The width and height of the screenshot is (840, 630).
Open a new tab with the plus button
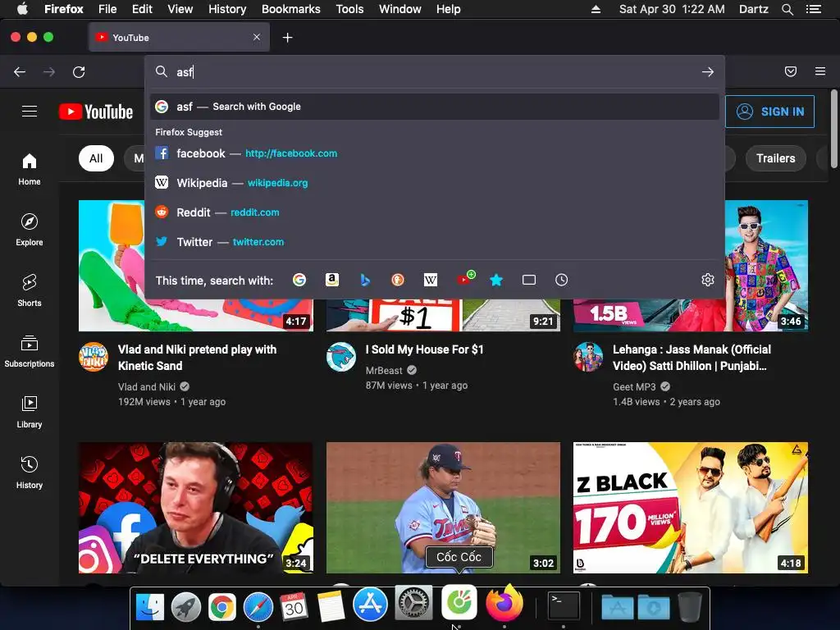pos(288,38)
